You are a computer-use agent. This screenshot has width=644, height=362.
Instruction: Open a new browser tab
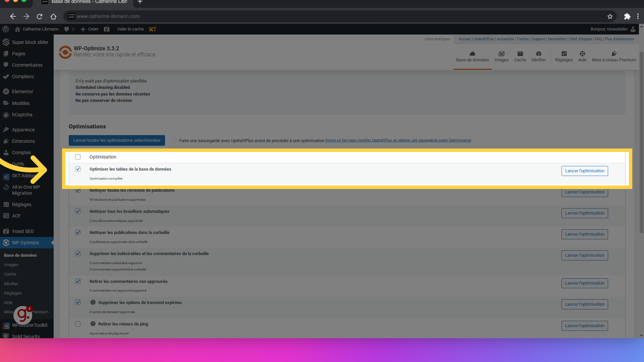point(140,2)
